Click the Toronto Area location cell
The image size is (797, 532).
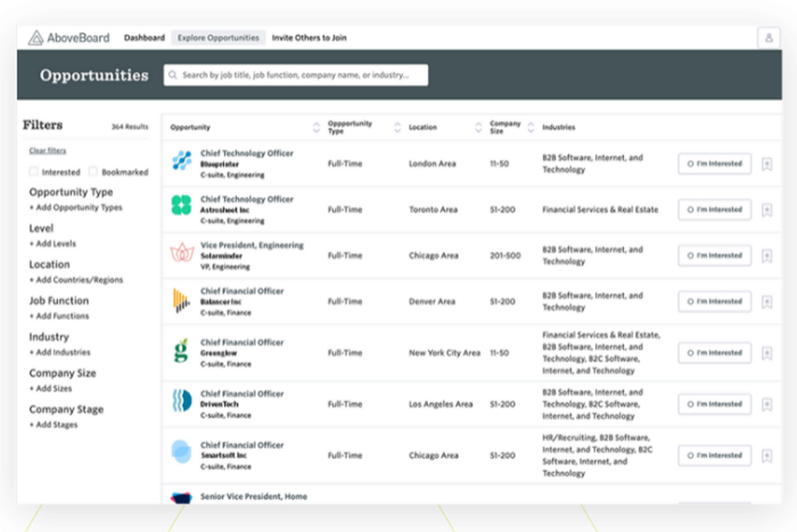click(x=433, y=209)
